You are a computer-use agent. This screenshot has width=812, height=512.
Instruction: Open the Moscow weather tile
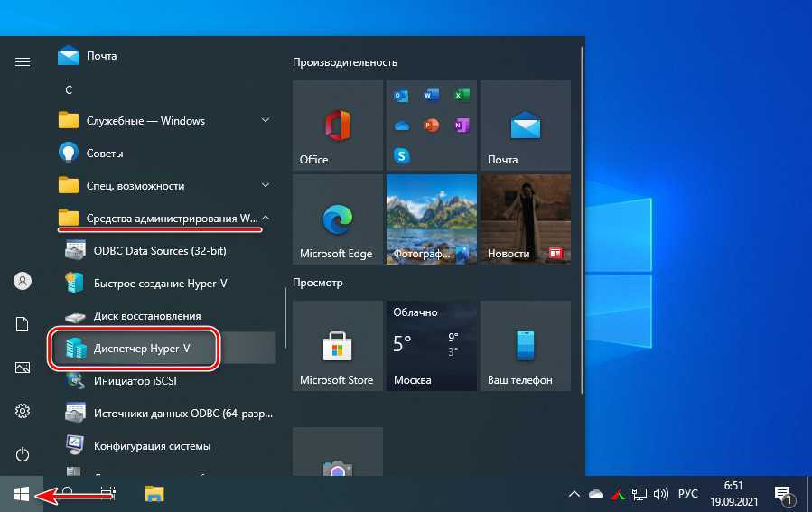tap(431, 345)
